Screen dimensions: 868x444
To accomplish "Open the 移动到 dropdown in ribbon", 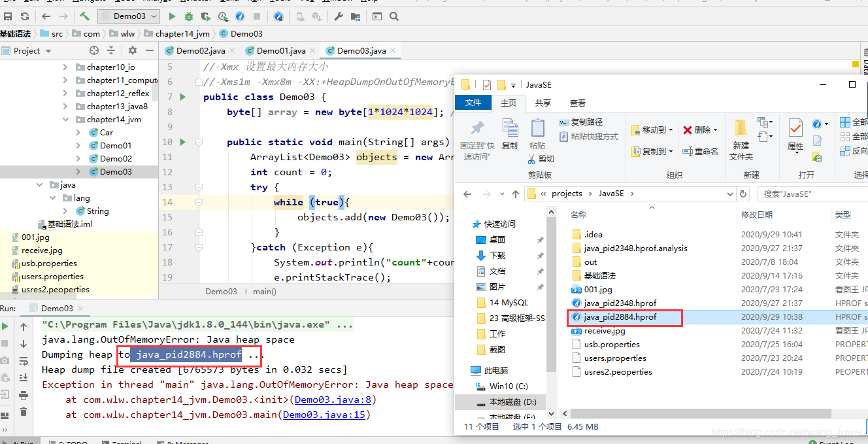I will click(x=652, y=130).
